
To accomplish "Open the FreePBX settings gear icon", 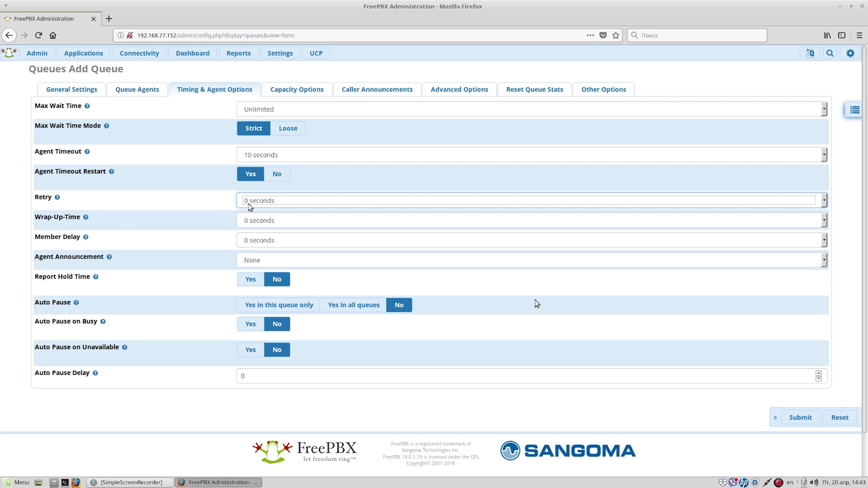I will coord(850,53).
